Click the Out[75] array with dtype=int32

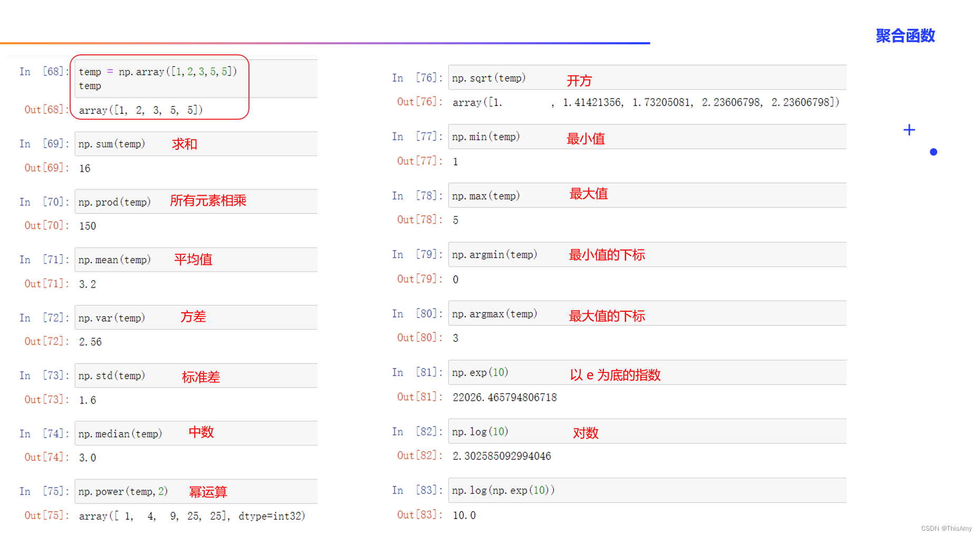coord(192,516)
